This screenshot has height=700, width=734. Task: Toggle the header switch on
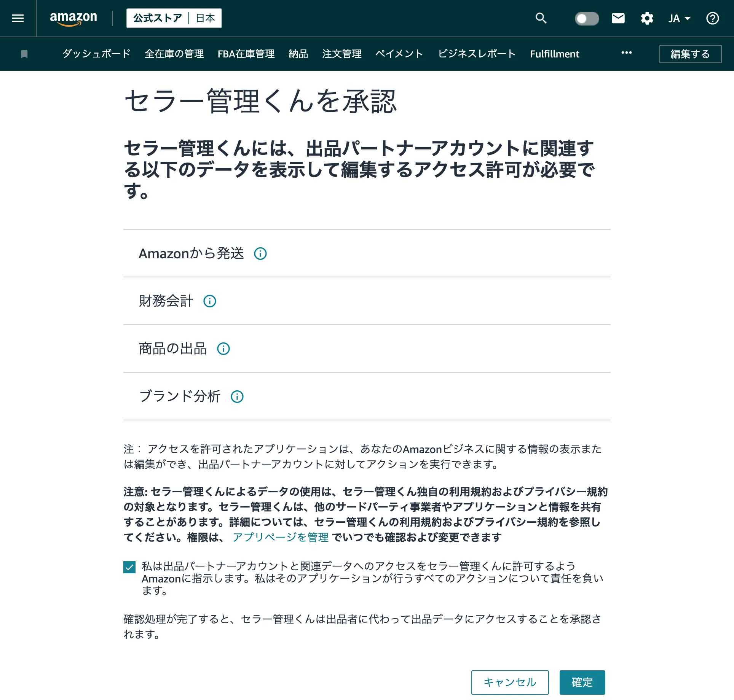587,18
